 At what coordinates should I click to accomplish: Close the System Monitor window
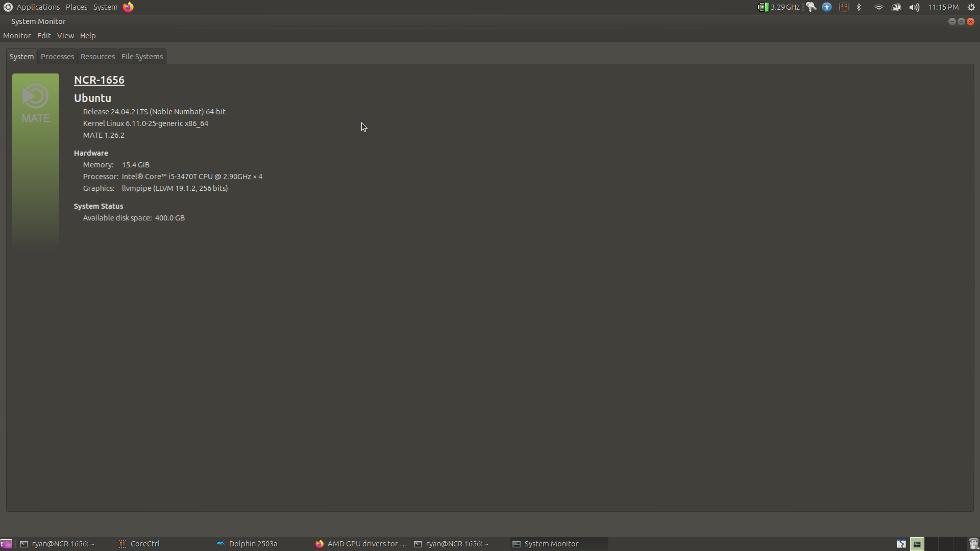coord(971,21)
